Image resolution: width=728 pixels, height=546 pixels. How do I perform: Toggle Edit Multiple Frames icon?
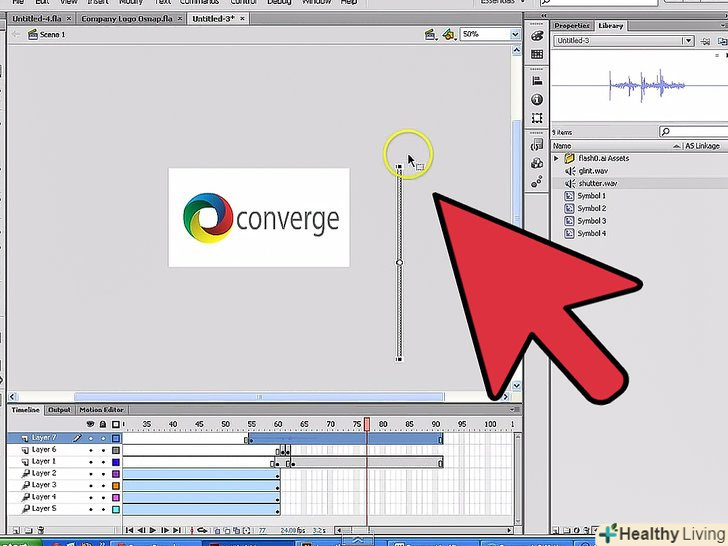point(237,530)
